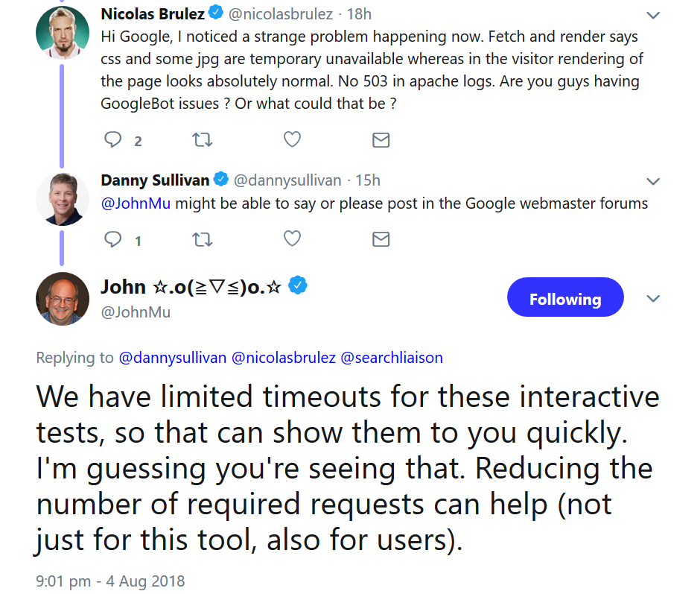
Task: Toggle the Following button to unfollow John
Action: [x=565, y=297]
